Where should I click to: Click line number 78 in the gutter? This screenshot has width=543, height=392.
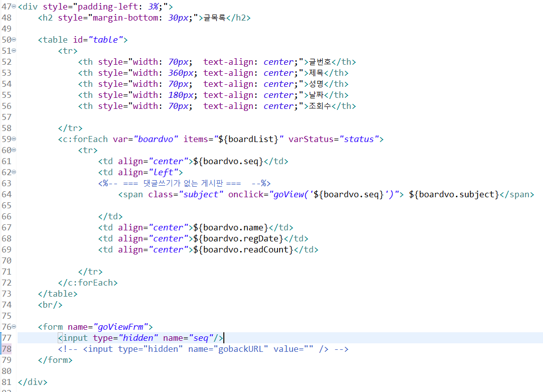click(x=7, y=349)
